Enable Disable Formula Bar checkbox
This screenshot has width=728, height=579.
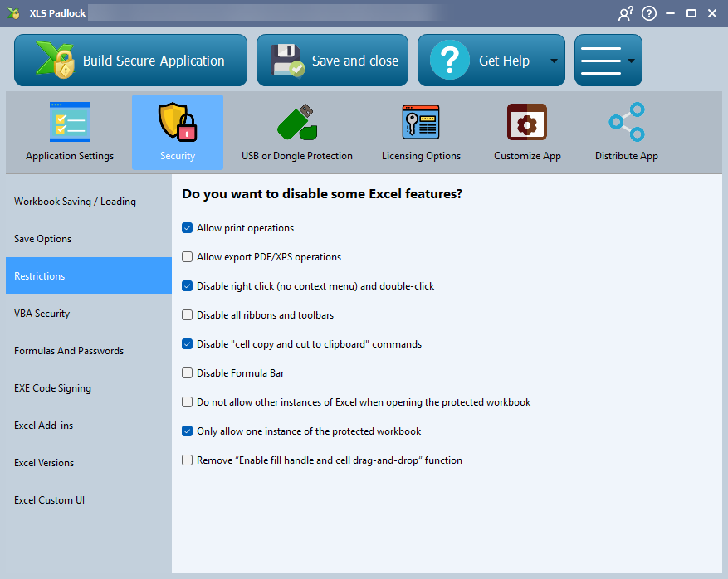tap(188, 373)
